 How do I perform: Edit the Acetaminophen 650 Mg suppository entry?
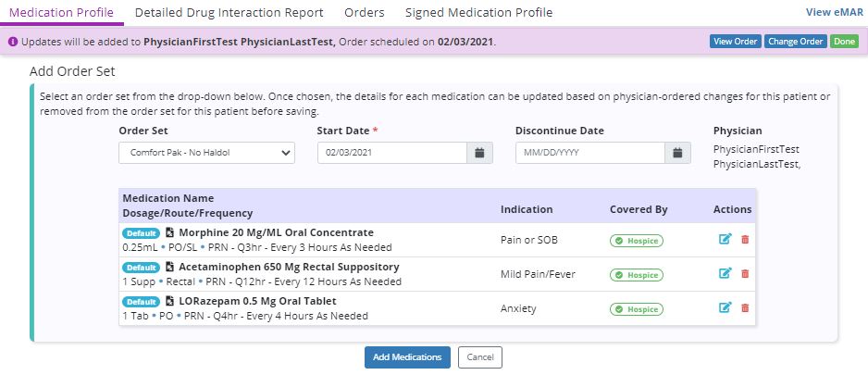click(x=725, y=273)
